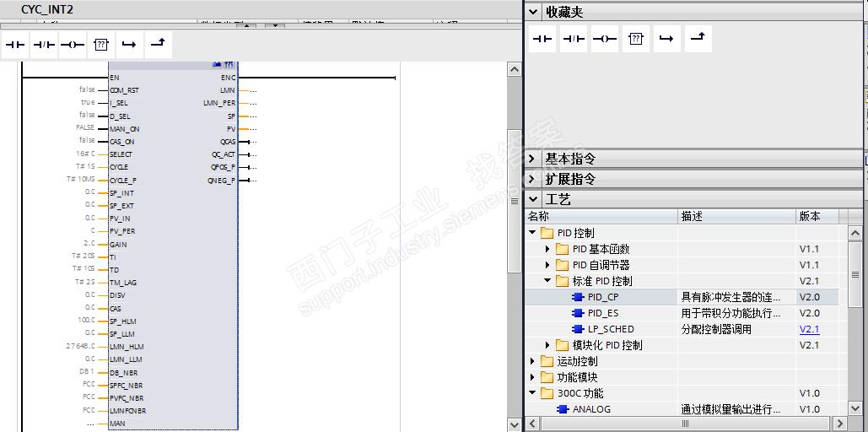The height and width of the screenshot is (432, 868).
Task: Insert normally closed contact from editor toolbar
Action: coord(44,45)
